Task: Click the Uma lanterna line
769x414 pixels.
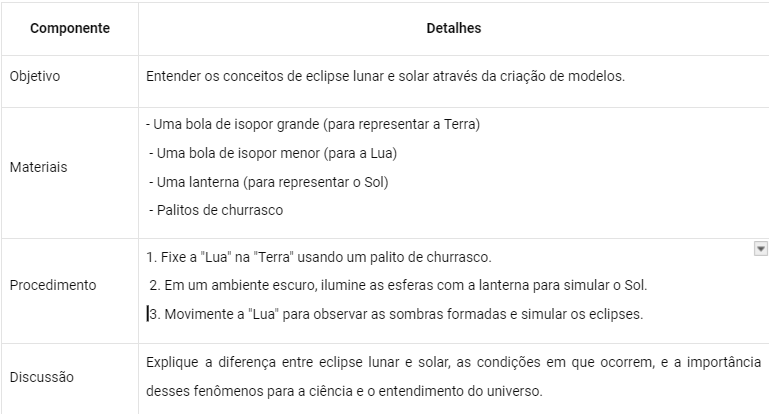Action: tap(269, 182)
